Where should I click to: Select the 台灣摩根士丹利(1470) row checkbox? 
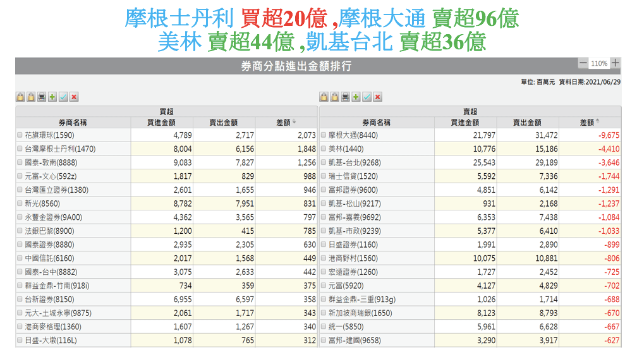point(20,149)
